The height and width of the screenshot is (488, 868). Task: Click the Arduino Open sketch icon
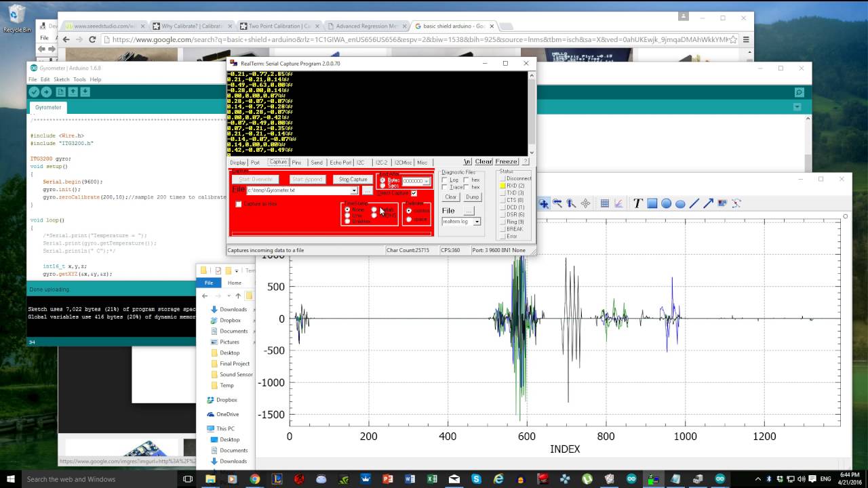[73, 92]
